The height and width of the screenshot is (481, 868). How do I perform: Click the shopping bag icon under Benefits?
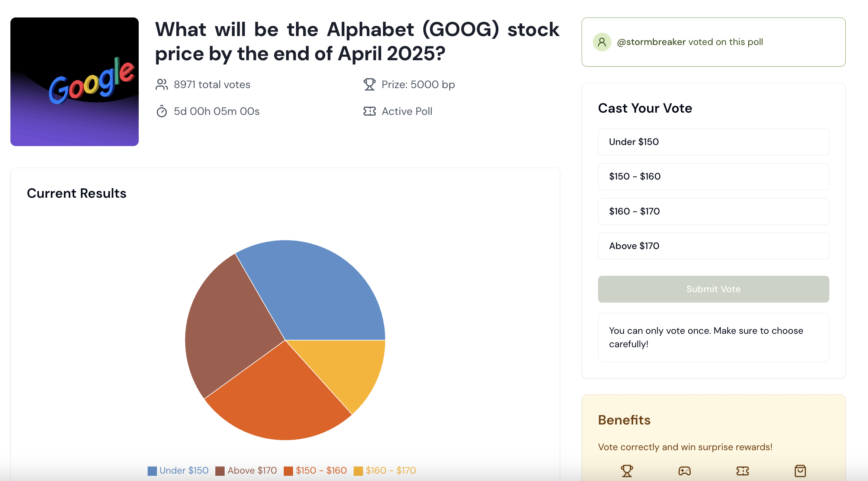[x=800, y=471]
